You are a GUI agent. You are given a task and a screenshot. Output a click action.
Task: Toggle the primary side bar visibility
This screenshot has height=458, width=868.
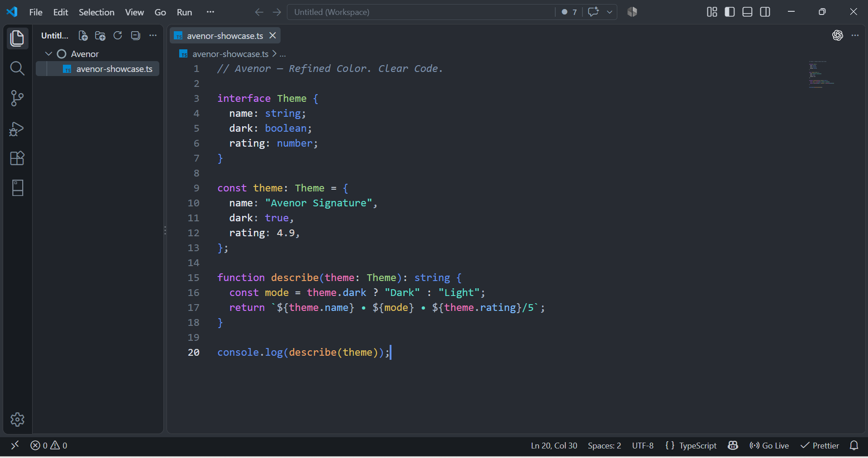click(730, 12)
